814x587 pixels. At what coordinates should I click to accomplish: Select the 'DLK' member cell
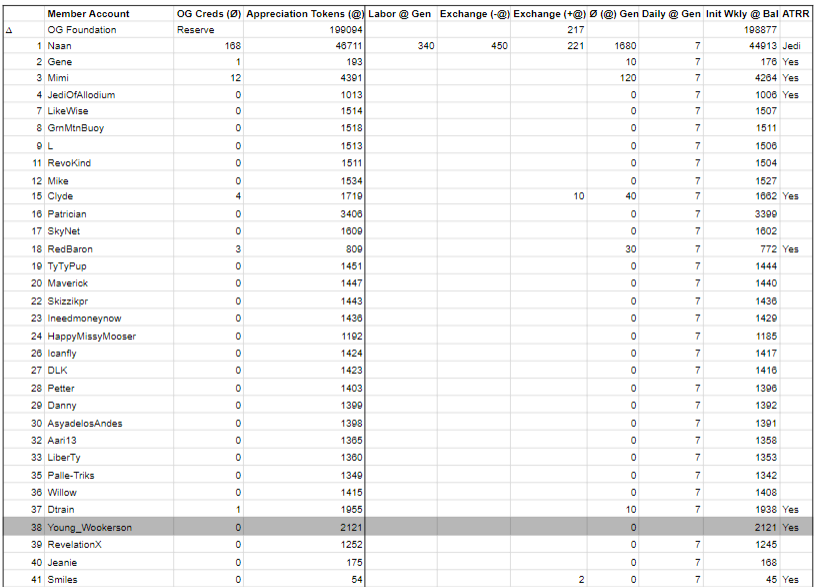58,371
